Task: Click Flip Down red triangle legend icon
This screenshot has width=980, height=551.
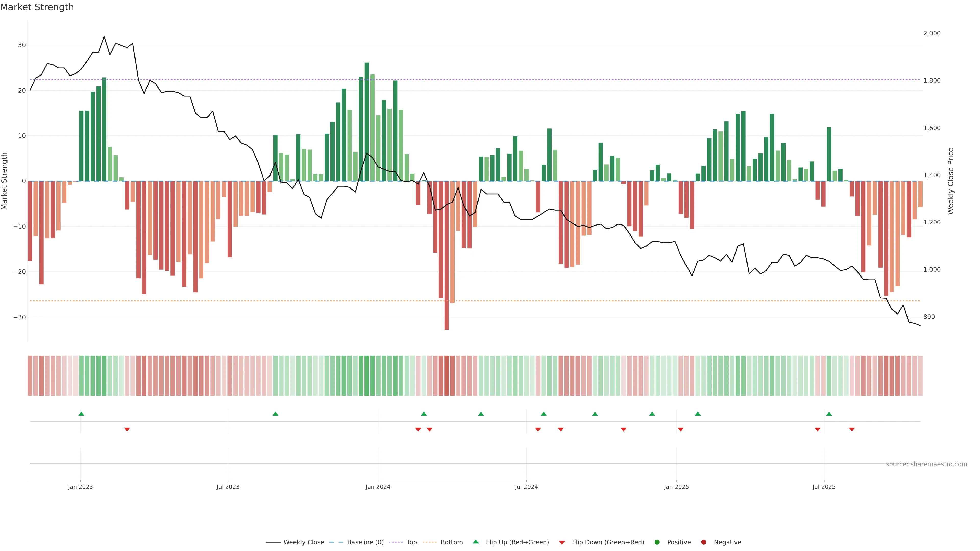Action: [x=562, y=543]
